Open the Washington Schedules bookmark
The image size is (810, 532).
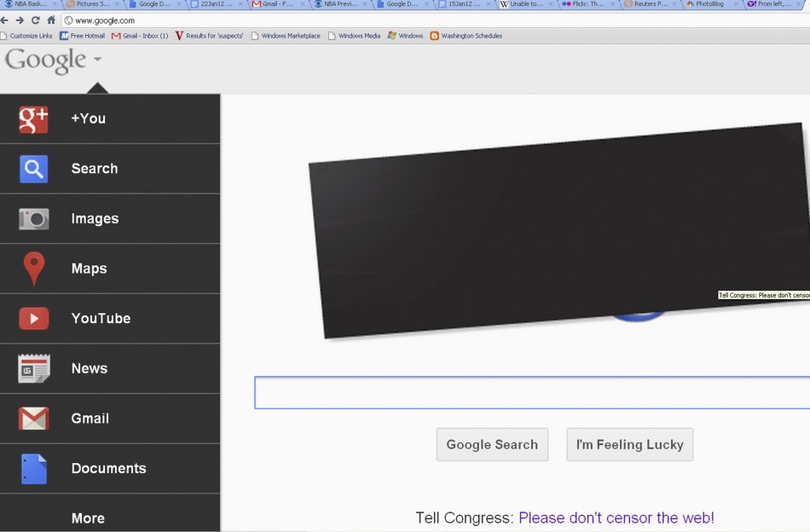[466, 36]
